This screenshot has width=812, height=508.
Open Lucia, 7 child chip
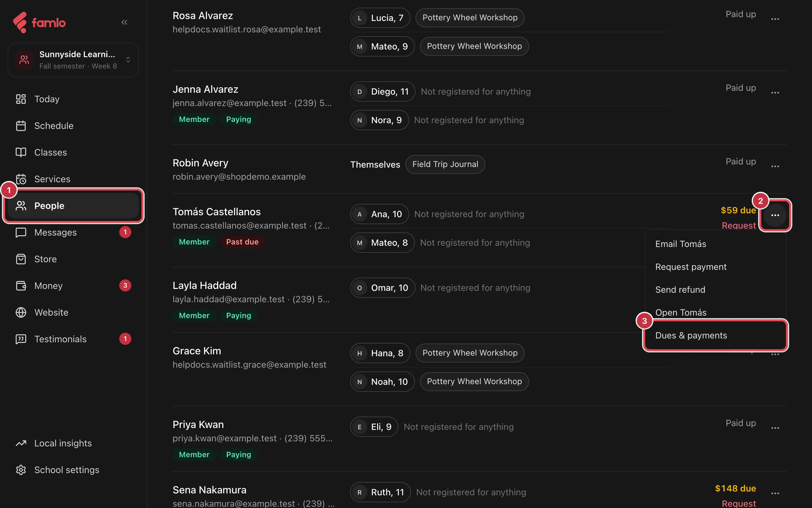point(380,18)
